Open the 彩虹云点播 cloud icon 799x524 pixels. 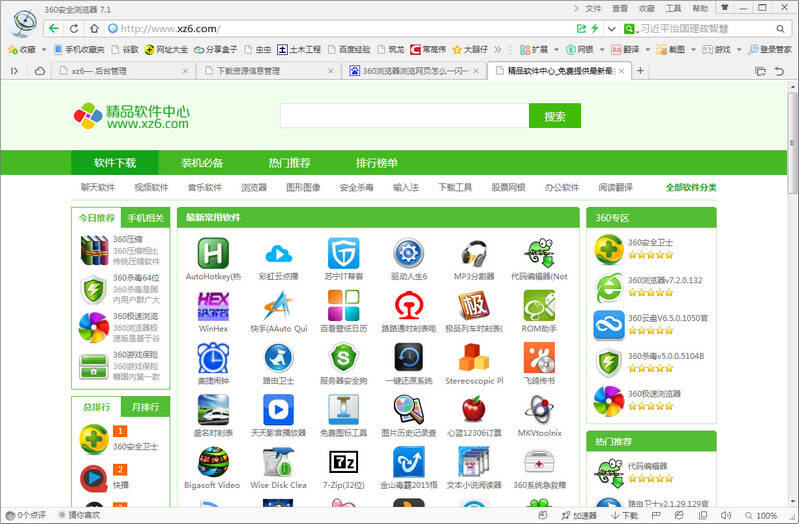tap(278, 253)
